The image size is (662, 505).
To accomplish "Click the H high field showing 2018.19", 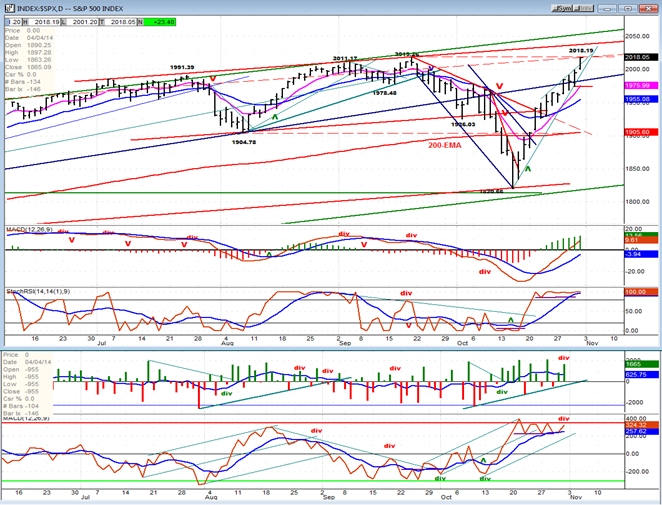I will (x=41, y=22).
